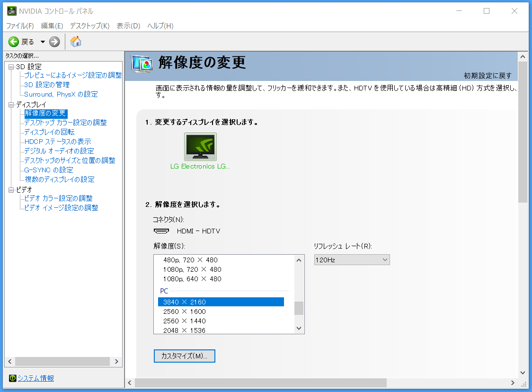Click the main pane horizontal scroll right arrow
This screenshot has height=392, width=532.
tap(513, 383)
